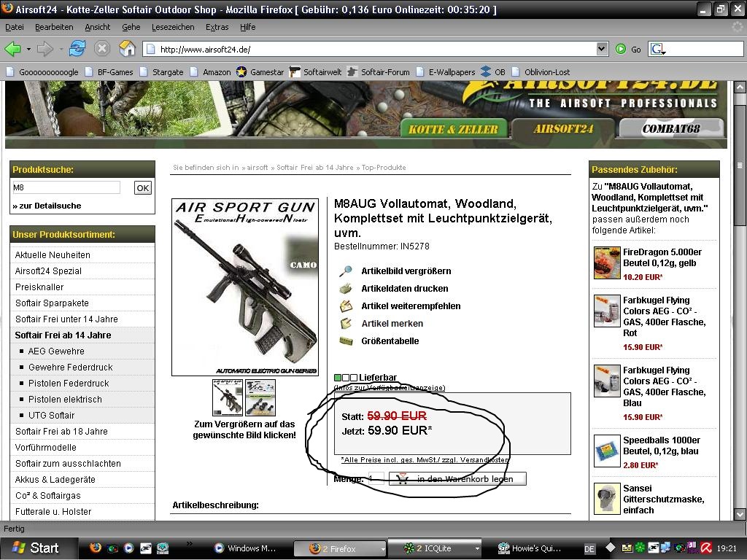Open the Ansicht menu
Screen dimensions: 747x560
(x=98, y=27)
